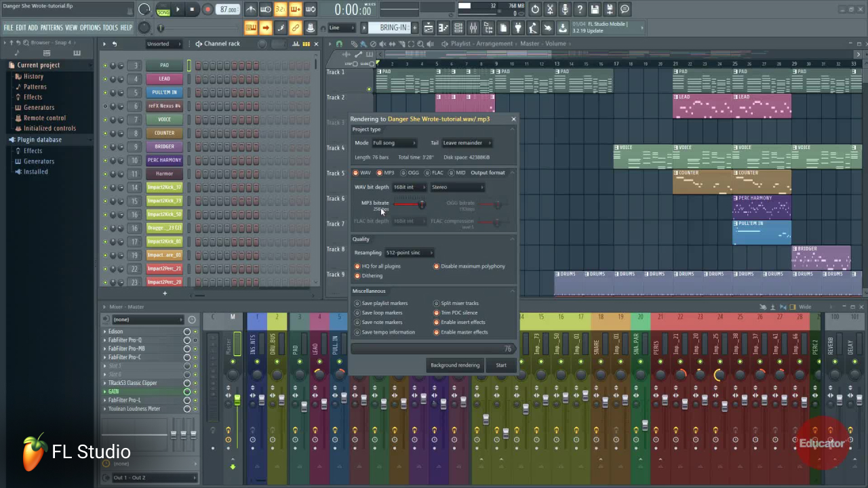Click the Save project disk icon
The width and height of the screenshot is (868, 488).
[595, 9]
